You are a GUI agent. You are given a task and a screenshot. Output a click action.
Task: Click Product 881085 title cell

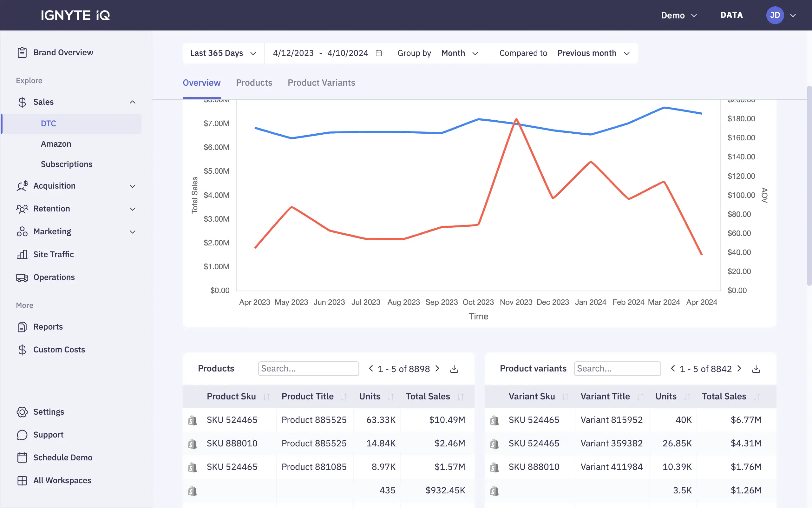coord(314,467)
